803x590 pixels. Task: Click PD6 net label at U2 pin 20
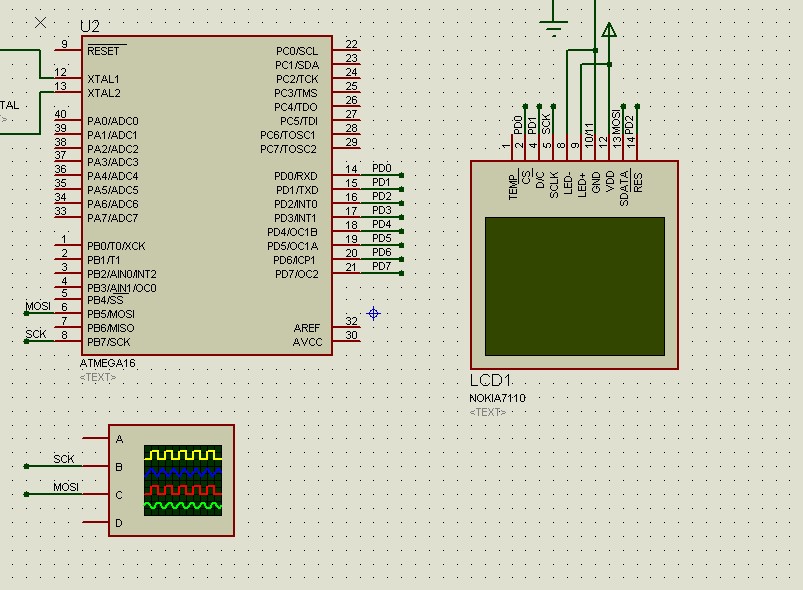382,252
